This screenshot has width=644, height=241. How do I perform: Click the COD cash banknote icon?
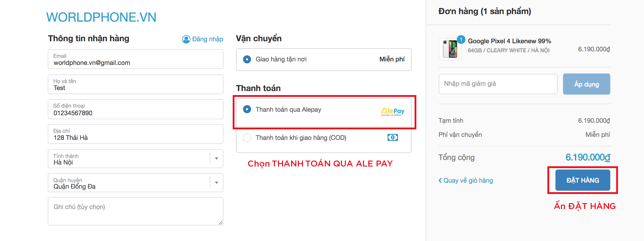[392, 137]
